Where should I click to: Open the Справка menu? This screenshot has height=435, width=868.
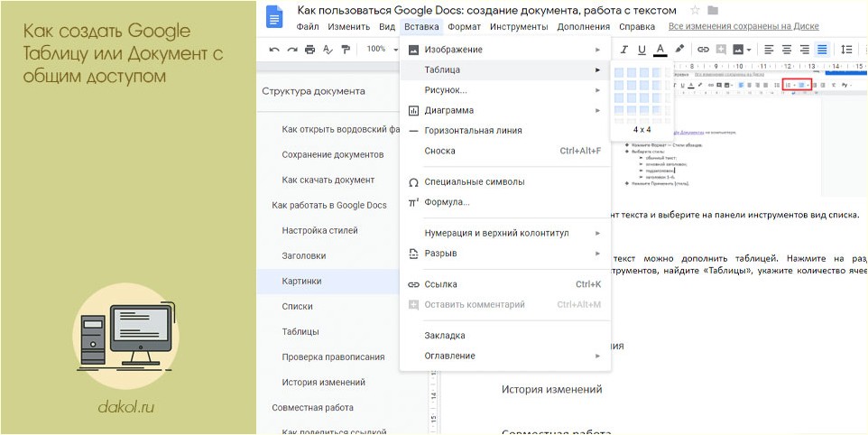click(637, 26)
